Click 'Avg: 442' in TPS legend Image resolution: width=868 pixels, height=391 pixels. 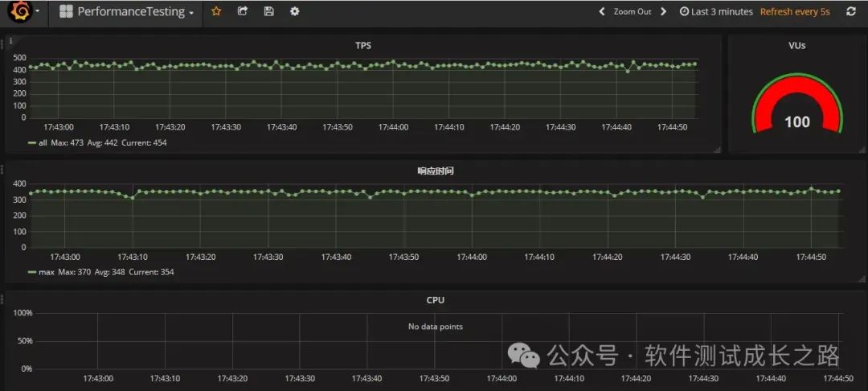click(x=102, y=143)
